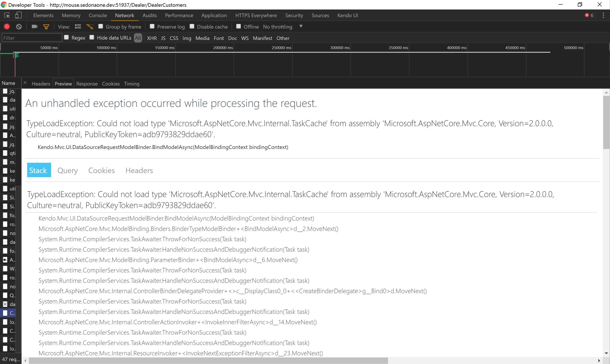Switch to the Response tab
This screenshot has width=610, height=364.
pos(87,84)
